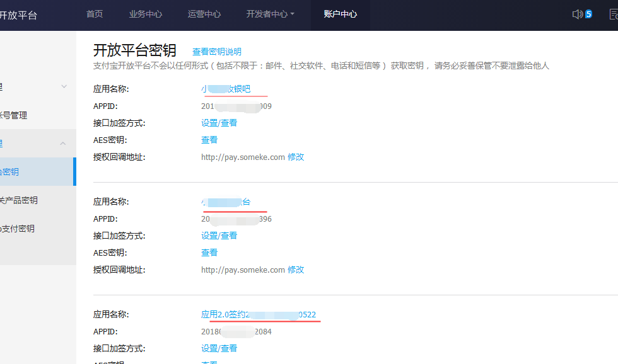
Task: Open the notification speaker icon
Action: click(578, 14)
